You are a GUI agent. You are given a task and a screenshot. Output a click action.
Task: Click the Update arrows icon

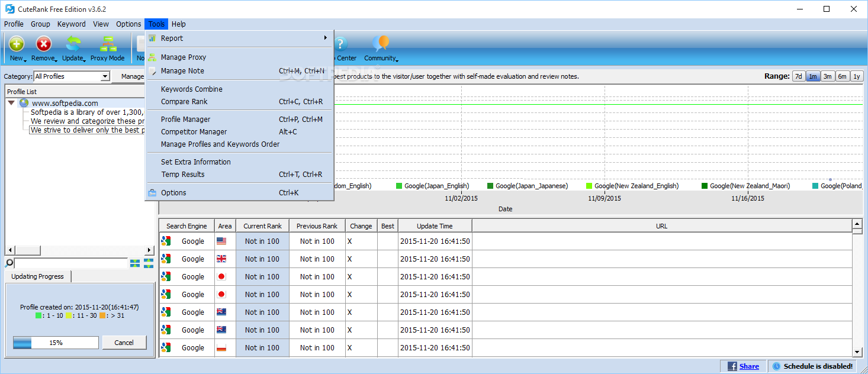[x=73, y=43]
